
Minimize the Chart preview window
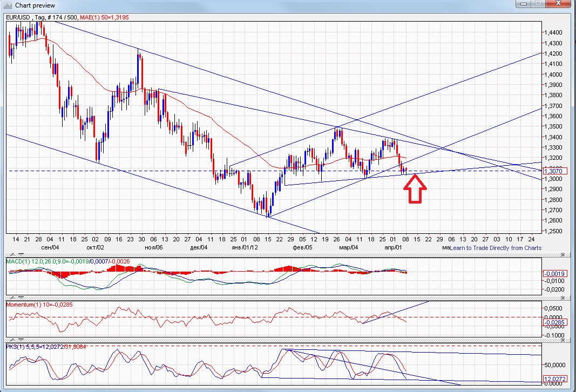tap(524, 4)
